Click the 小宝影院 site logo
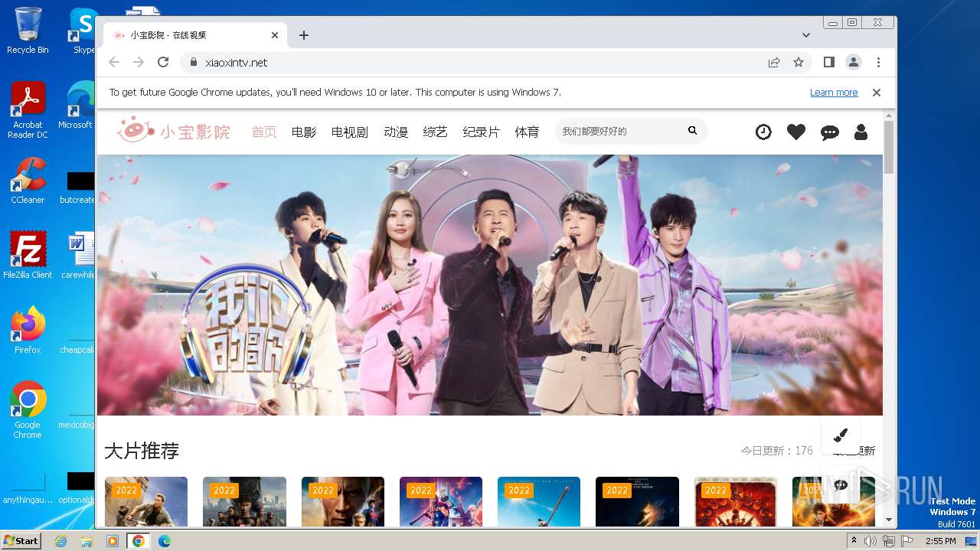Image resolution: width=980 pixels, height=551 pixels. coord(173,131)
